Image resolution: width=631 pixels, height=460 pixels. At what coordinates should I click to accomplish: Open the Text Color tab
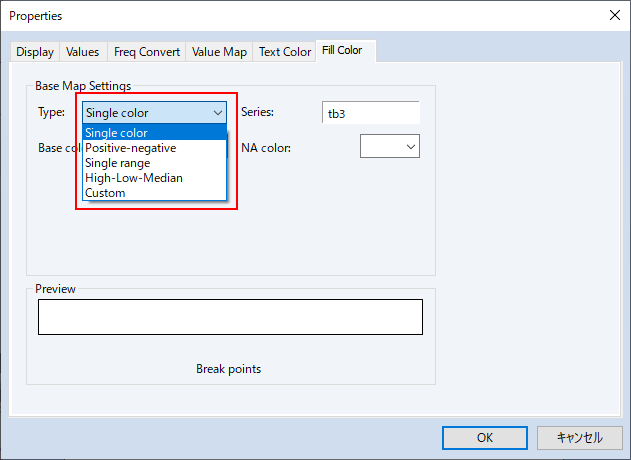285,52
